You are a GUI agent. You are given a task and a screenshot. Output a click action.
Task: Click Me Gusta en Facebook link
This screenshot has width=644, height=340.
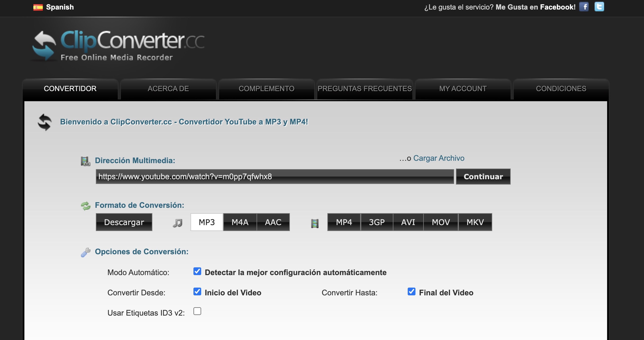[535, 7]
